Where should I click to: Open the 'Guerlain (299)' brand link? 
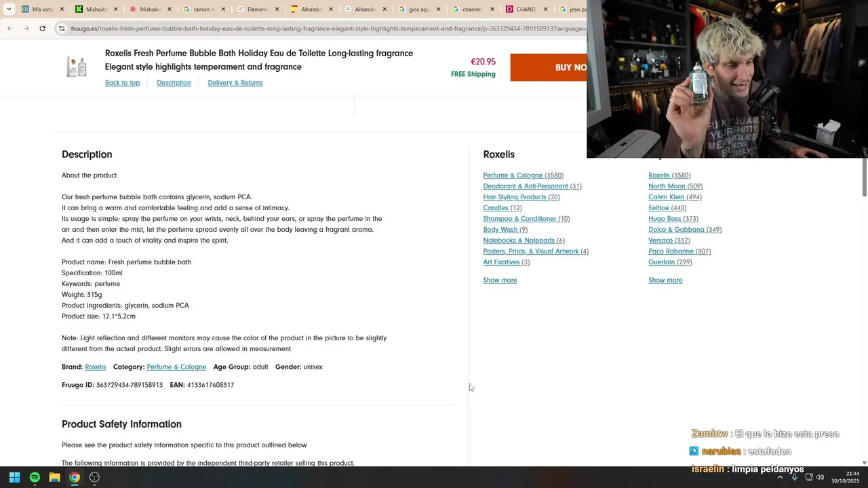coord(670,262)
